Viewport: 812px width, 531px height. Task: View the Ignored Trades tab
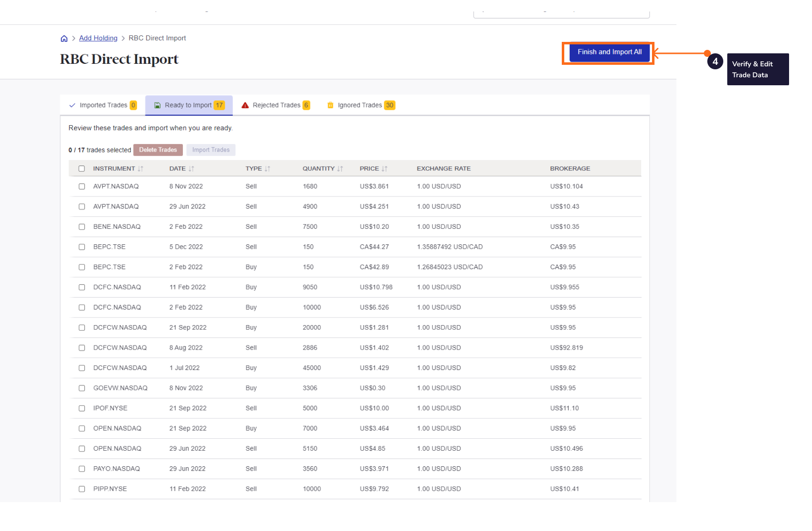[x=361, y=105]
